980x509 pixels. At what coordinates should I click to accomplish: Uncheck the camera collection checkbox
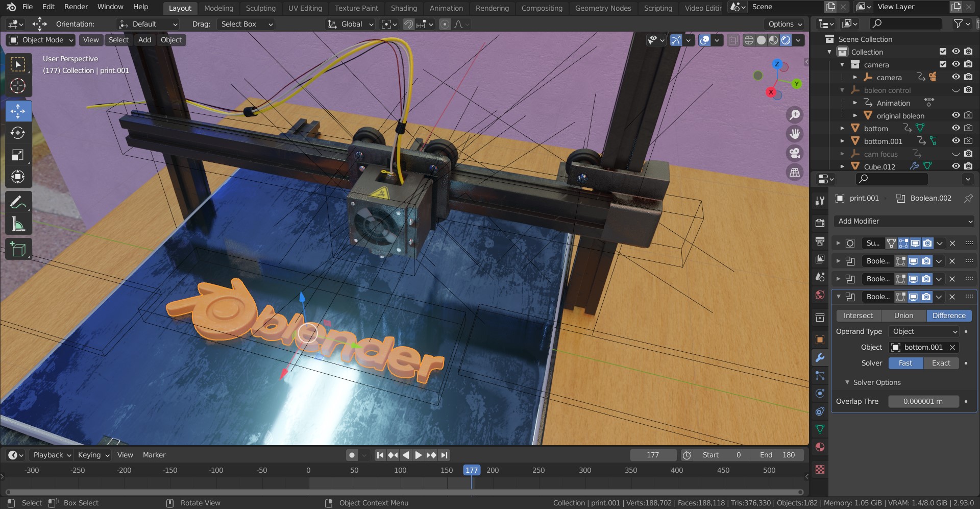click(942, 64)
